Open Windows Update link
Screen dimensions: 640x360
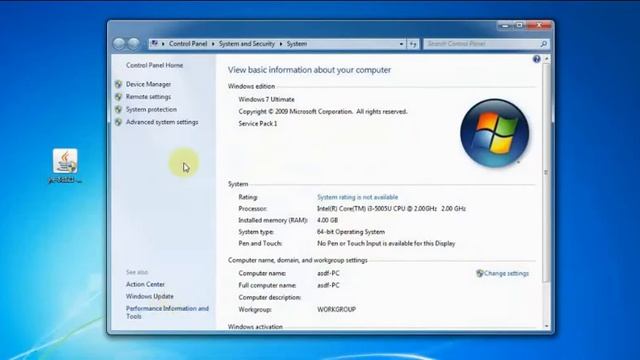[x=149, y=296]
